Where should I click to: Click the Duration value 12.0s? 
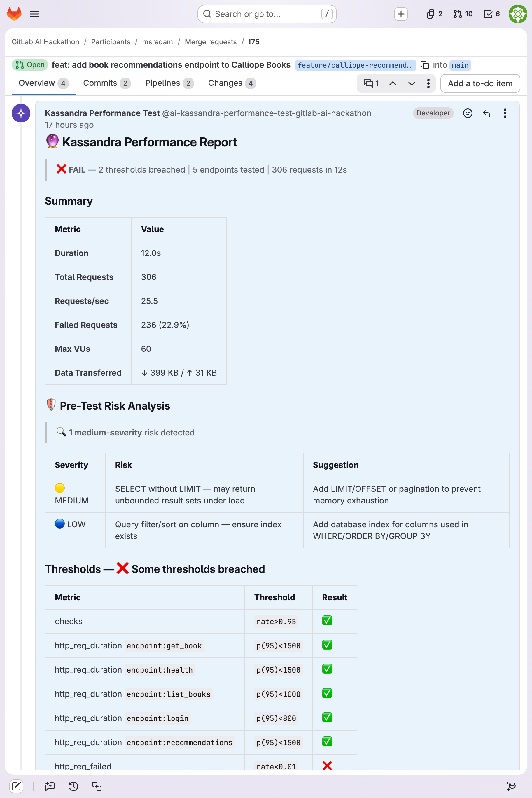point(151,253)
